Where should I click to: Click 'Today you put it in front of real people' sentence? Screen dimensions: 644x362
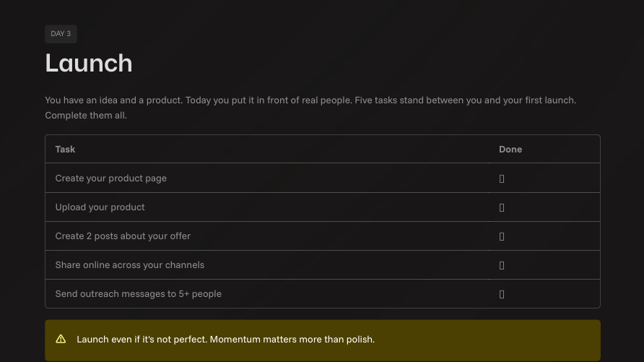269,100
